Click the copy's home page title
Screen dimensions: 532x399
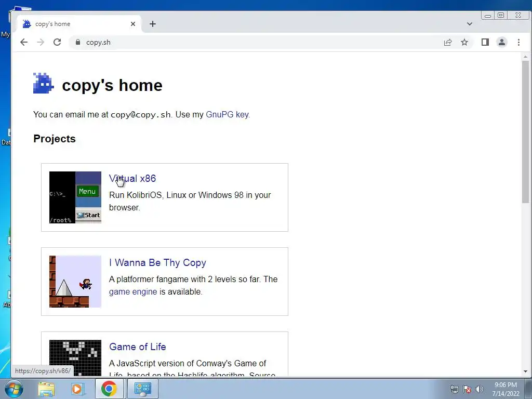point(112,85)
